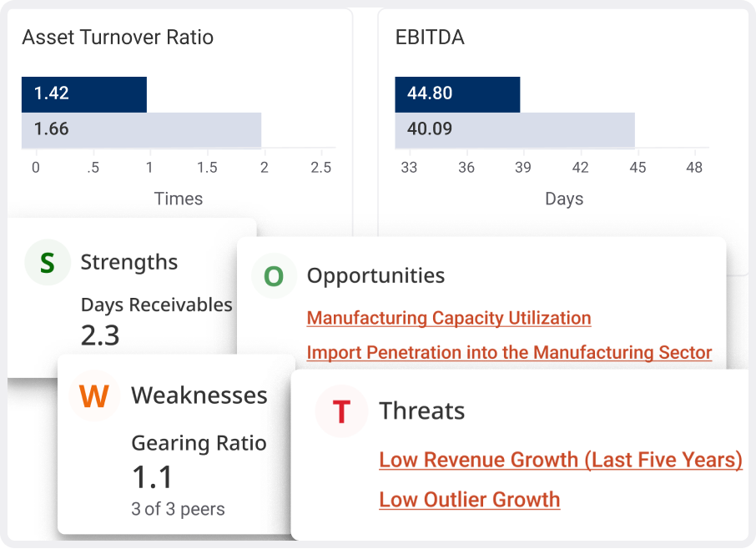The height and width of the screenshot is (549, 756).
Task: Click the Threats card heading
Action: click(422, 410)
